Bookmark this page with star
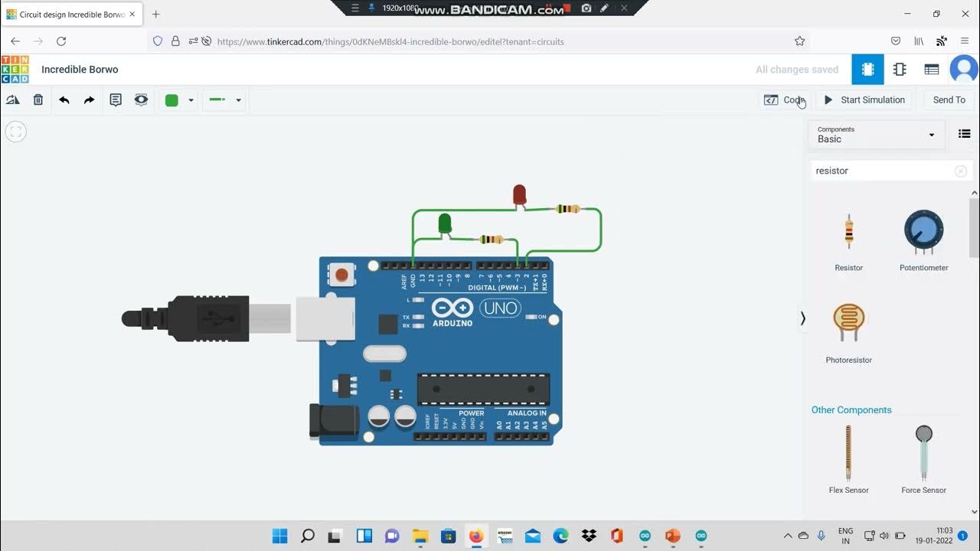Viewport: 980px width, 551px height. (x=799, y=41)
